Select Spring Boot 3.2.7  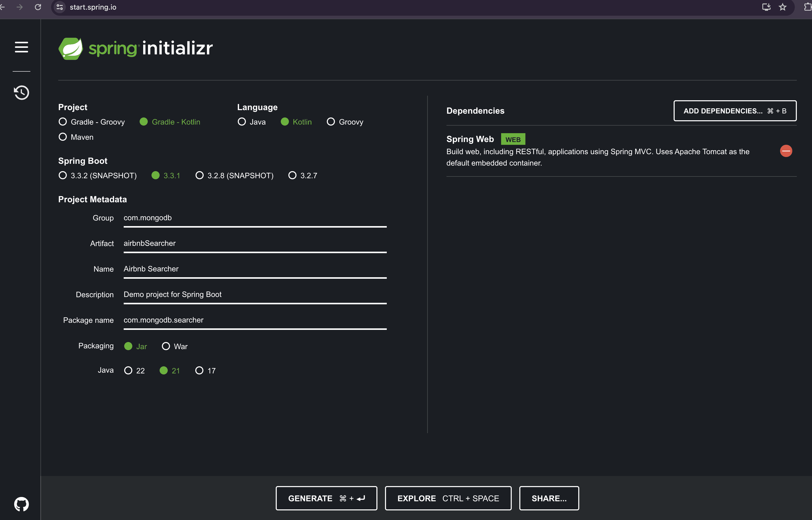(303, 176)
